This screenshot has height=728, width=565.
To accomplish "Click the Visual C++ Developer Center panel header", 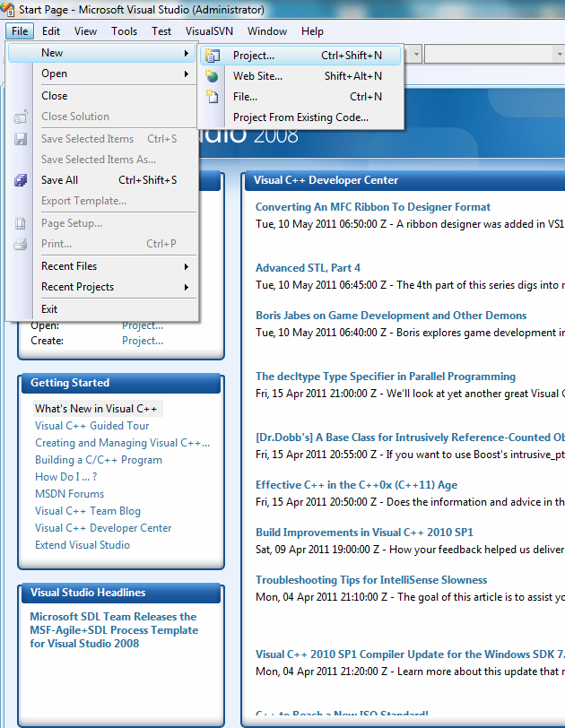I will click(404, 180).
